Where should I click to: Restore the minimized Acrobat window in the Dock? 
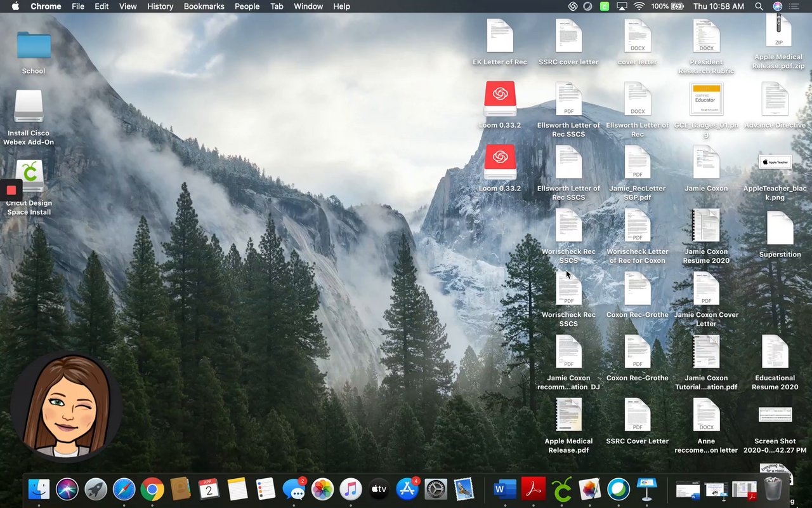point(744,490)
